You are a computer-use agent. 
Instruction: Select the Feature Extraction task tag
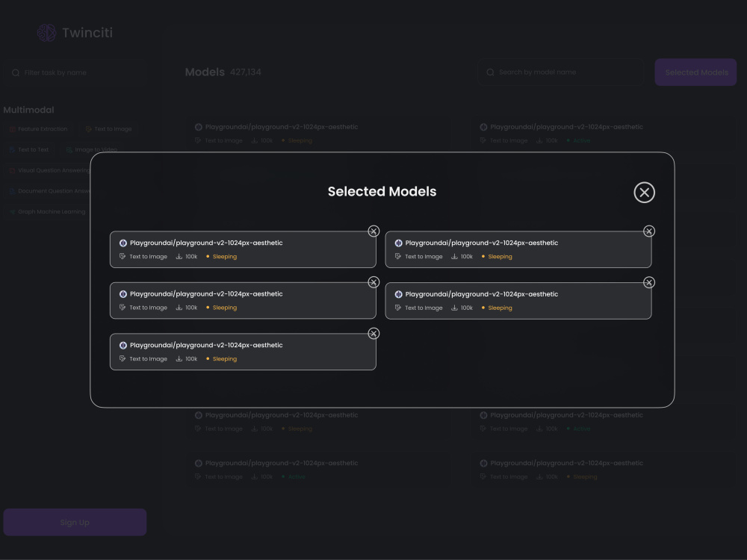pyautogui.click(x=38, y=129)
